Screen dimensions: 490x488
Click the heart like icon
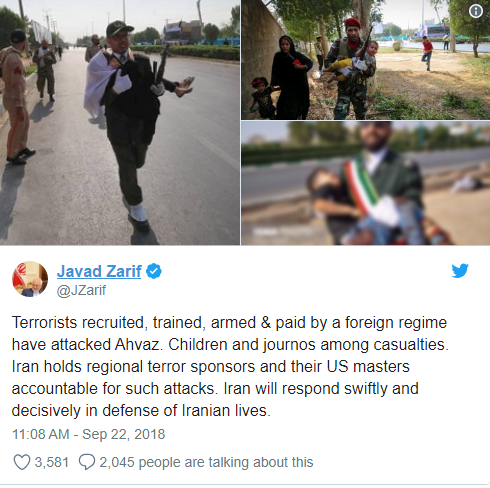click(22, 462)
